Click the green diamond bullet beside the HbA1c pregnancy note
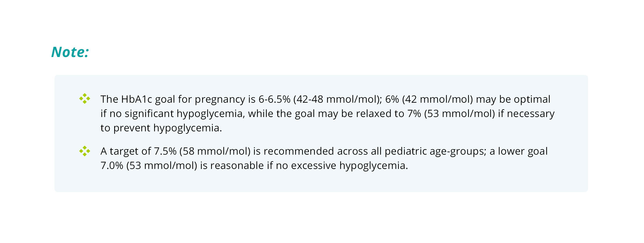Image resolution: width=644 pixels, height=243 pixels. click(x=85, y=99)
